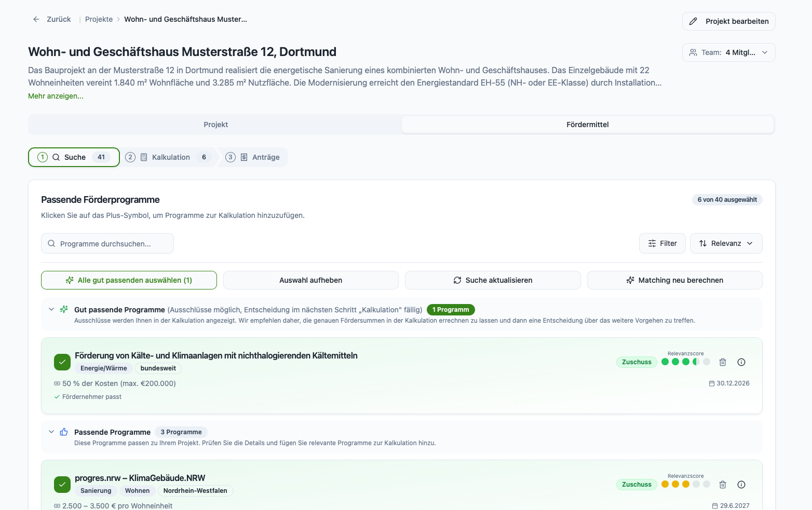Screen dimensions: 812x510
Task: Go to the Anträge step
Action: pyautogui.click(x=253, y=157)
